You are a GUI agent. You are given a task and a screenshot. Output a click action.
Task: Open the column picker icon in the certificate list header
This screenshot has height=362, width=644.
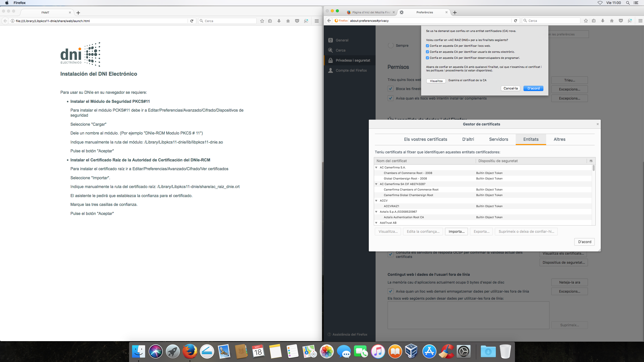[x=591, y=161]
